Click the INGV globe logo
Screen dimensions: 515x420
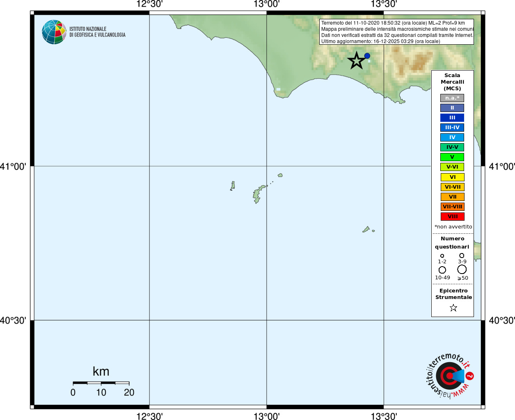pos(54,32)
